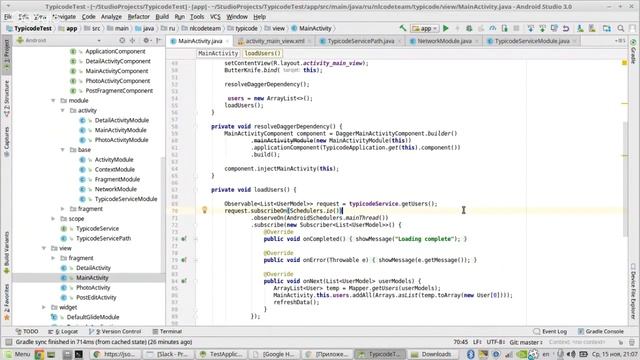Switch to the NetworkModule.java tab
This screenshot has height=360, width=640.
tap(444, 41)
